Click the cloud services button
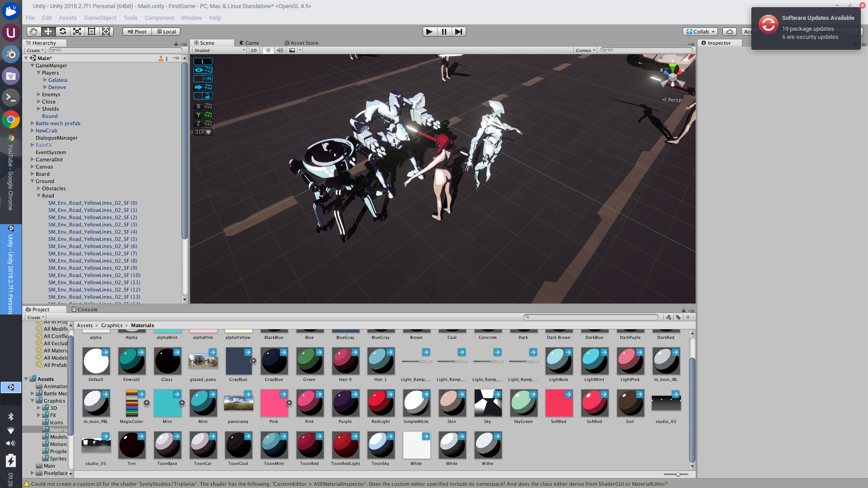 click(729, 32)
